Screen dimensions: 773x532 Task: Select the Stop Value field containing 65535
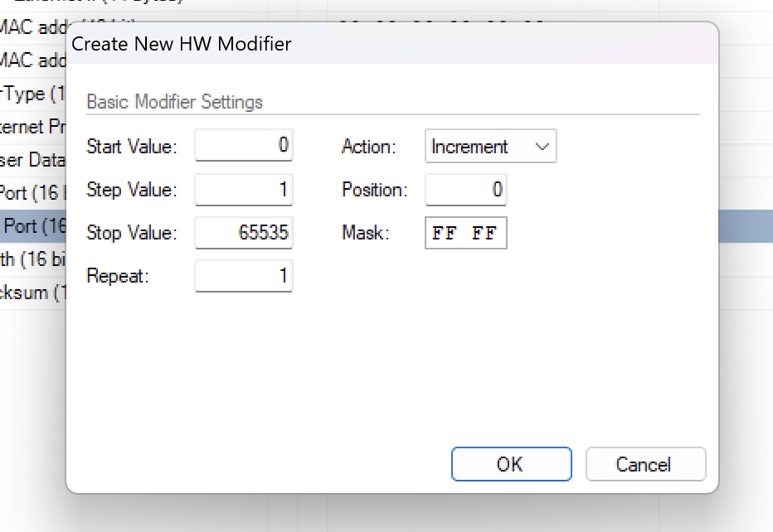point(244,233)
